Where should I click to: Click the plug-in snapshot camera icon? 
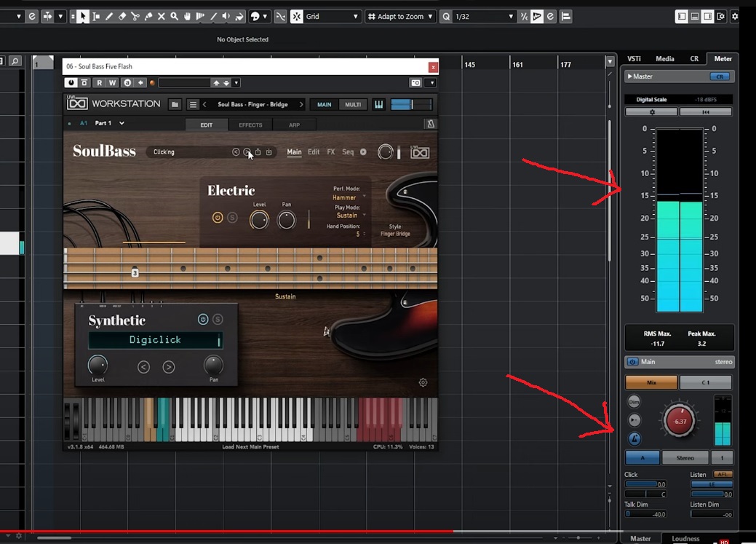415,82
